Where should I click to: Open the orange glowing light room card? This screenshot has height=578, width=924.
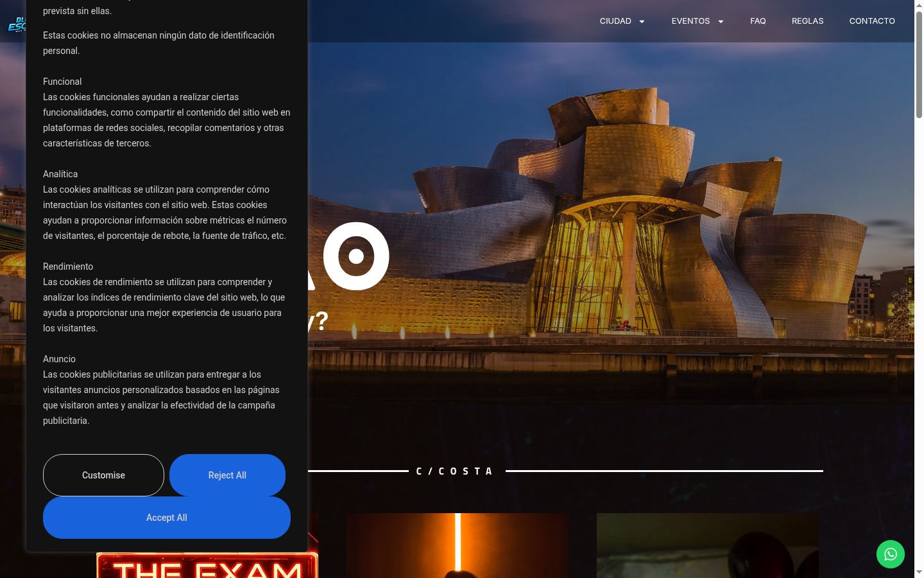(x=457, y=546)
